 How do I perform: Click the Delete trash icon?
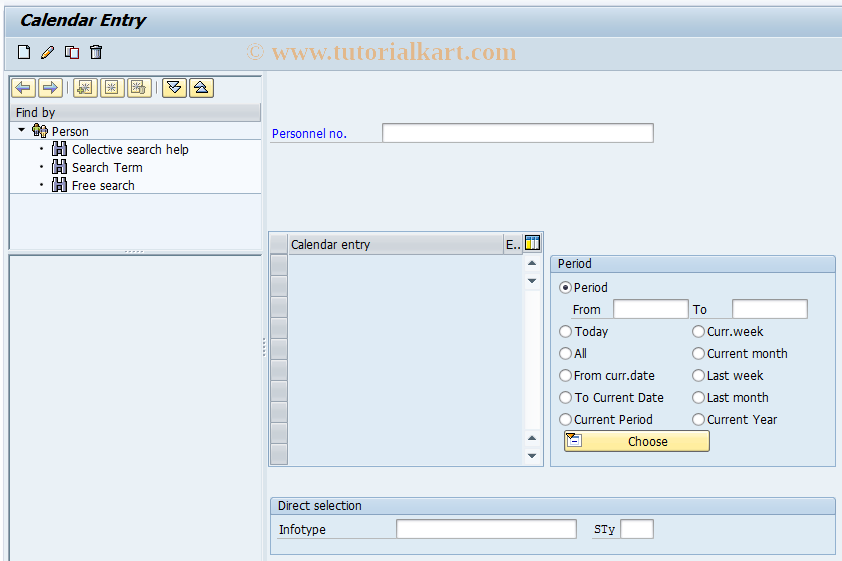coord(96,52)
